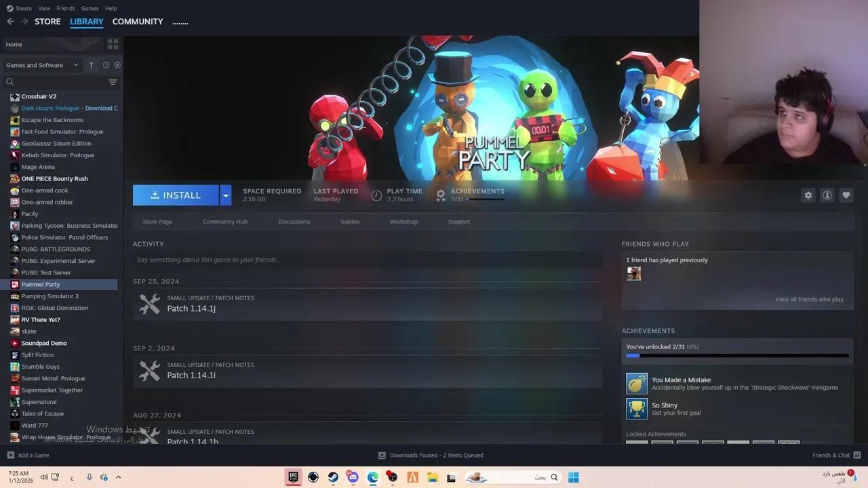Screen dimensions: 868x488
Task: Show game info icon
Action: (827, 195)
